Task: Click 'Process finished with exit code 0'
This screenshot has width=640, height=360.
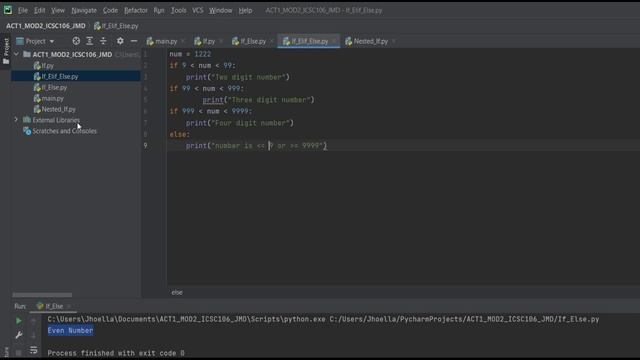Action: tap(116, 353)
